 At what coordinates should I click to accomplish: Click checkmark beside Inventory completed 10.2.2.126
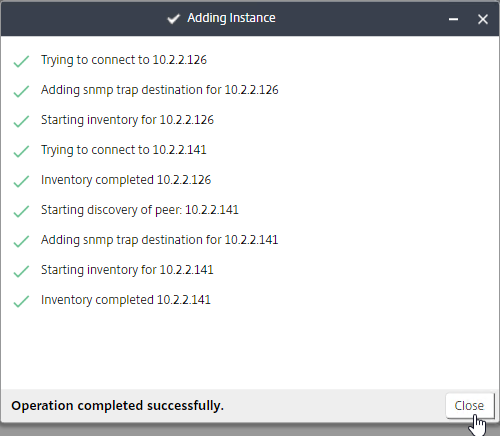21,181
